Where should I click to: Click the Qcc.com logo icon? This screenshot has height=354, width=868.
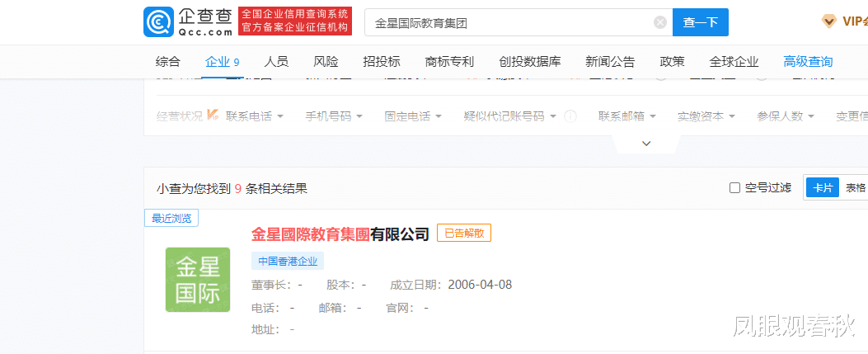tap(159, 22)
